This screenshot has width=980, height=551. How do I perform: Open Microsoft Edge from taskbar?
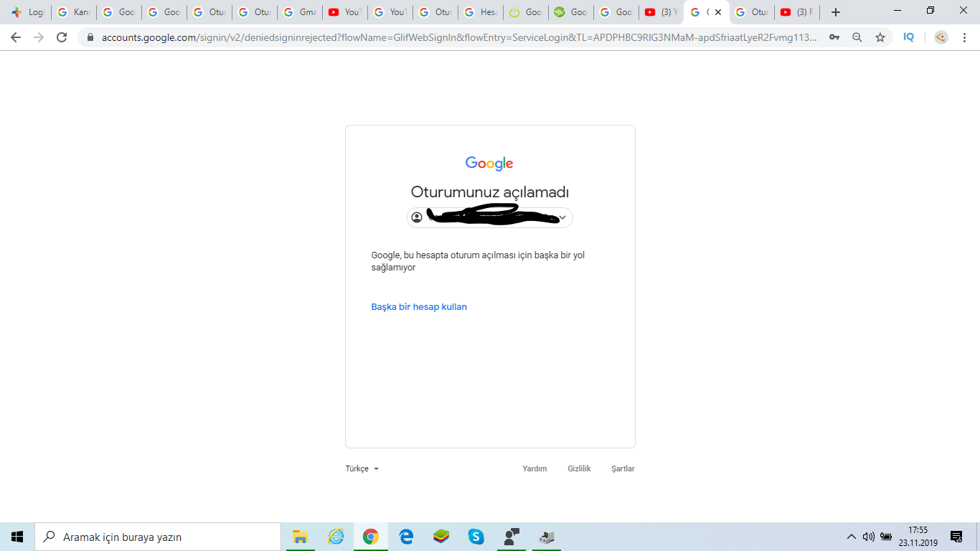(x=406, y=537)
